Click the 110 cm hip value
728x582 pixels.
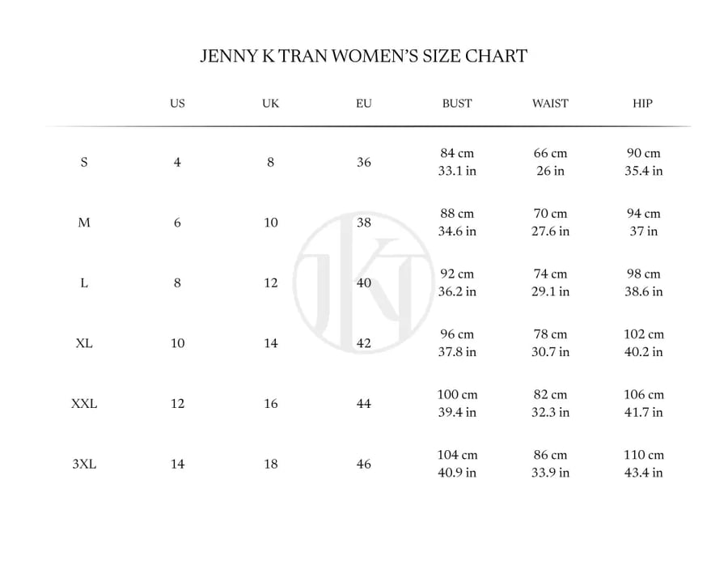[644, 455]
